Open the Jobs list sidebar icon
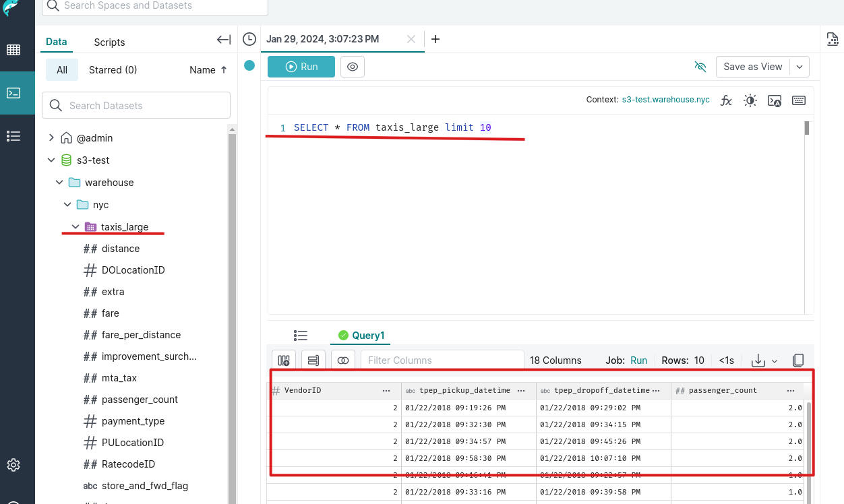 click(13, 136)
